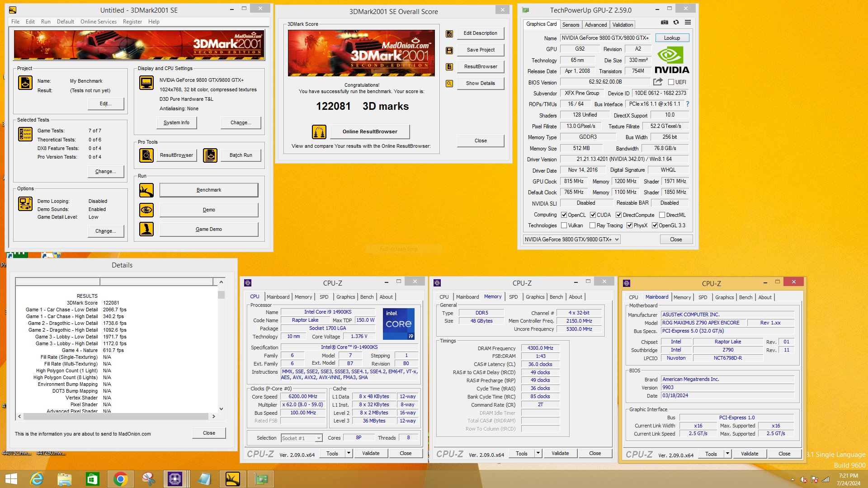
Task: Toggle the DirectML checkbox
Action: click(x=662, y=215)
